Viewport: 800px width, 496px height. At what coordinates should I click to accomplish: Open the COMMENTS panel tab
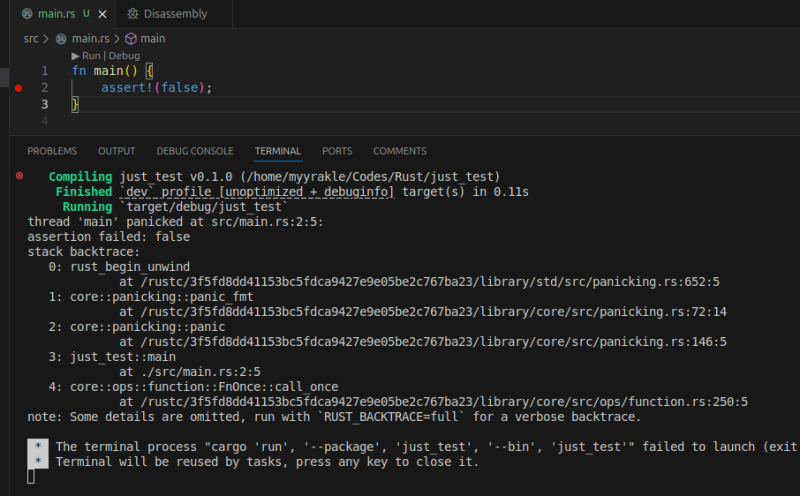click(x=399, y=151)
